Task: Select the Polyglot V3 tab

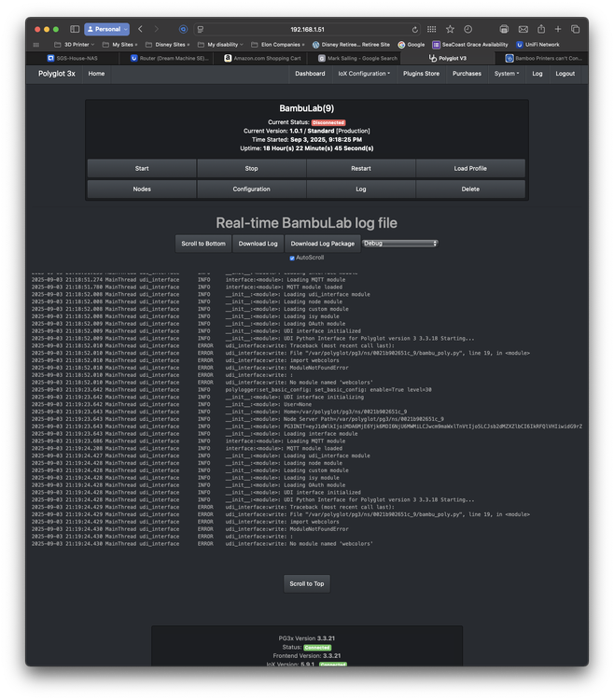Action: coord(448,58)
